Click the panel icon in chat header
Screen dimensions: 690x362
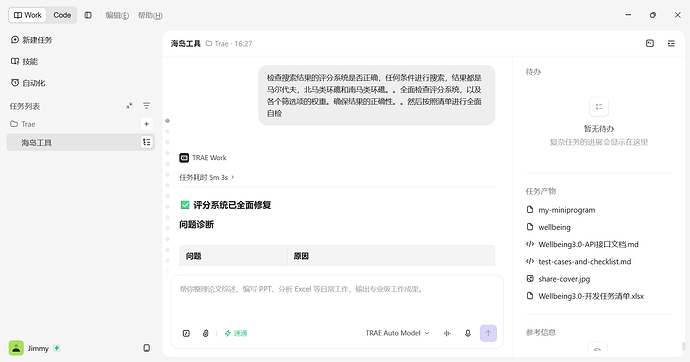click(x=650, y=43)
